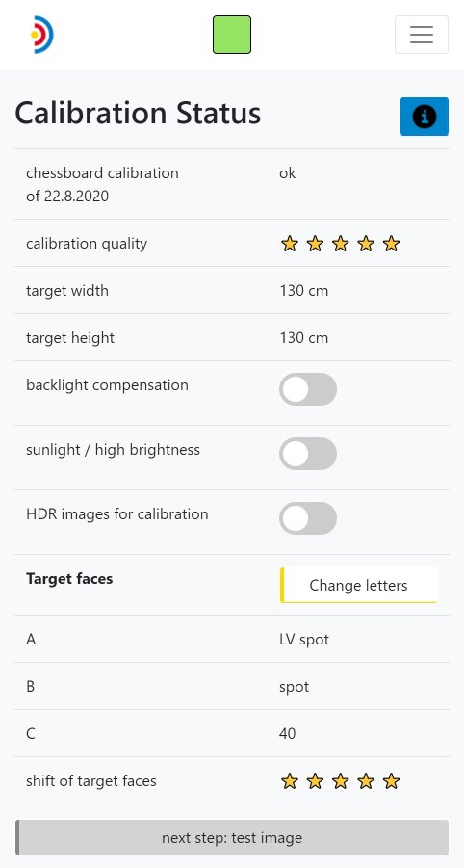This screenshot has height=868, width=464.
Task: Enable backlight compensation switch
Action: 308,389
